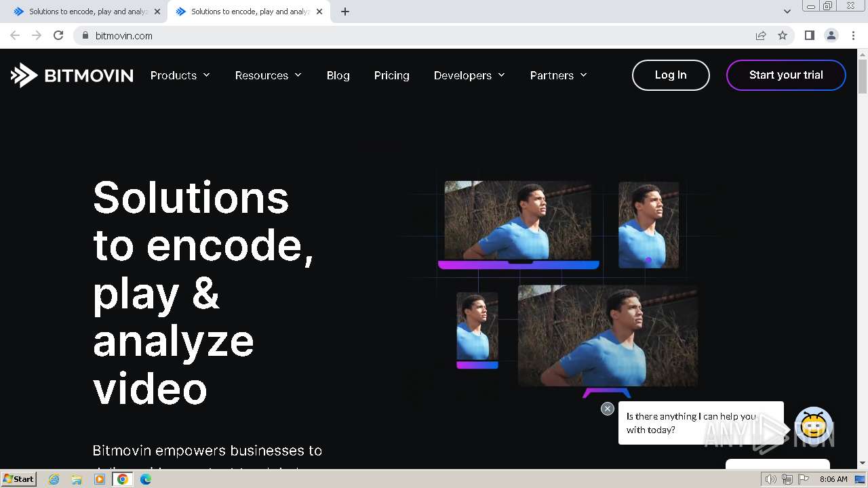The height and width of the screenshot is (488, 868).
Task: Click the network tray icon
Action: click(787, 479)
